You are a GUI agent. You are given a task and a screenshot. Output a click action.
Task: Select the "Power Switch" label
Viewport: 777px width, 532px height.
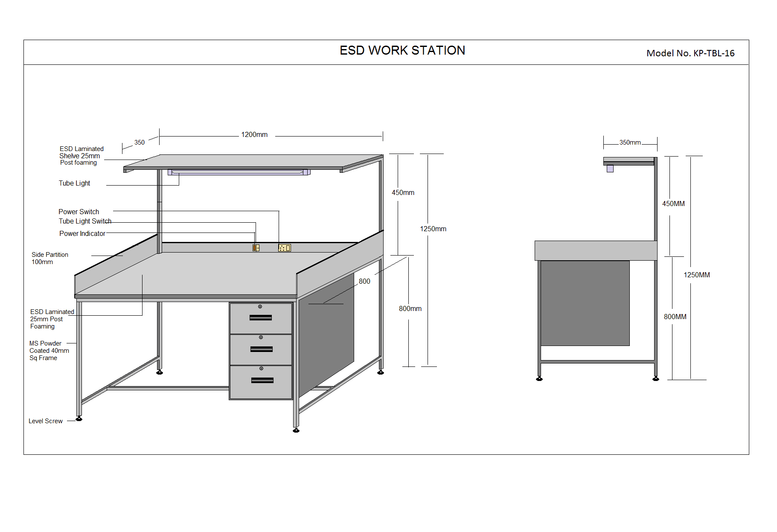tap(79, 212)
